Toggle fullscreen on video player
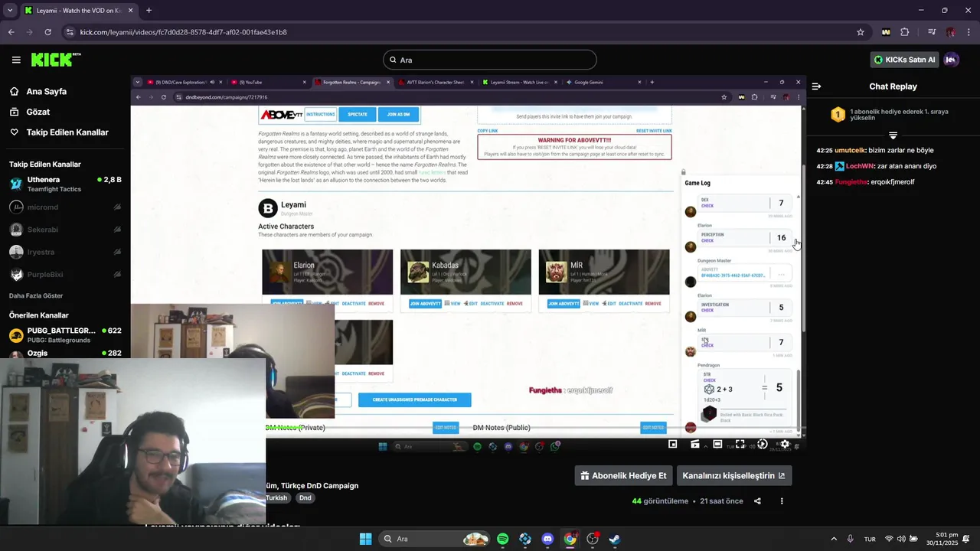The height and width of the screenshot is (551, 980). point(740,444)
